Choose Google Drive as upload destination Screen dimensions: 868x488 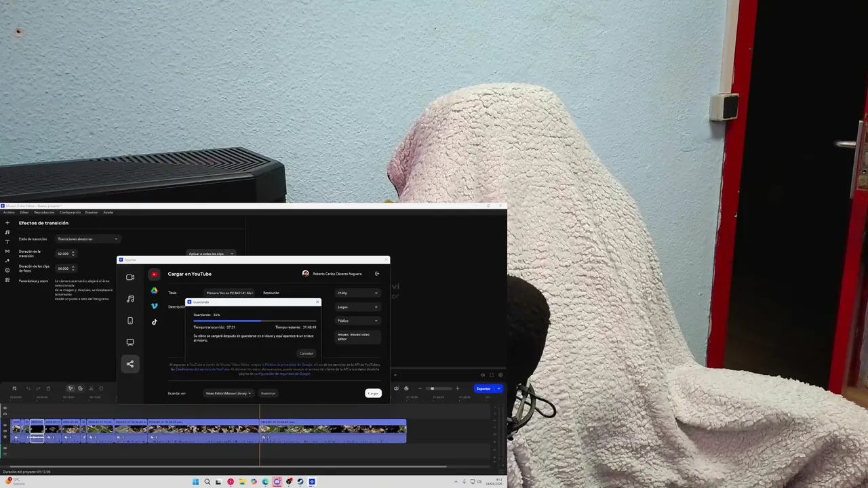pyautogui.click(x=155, y=290)
